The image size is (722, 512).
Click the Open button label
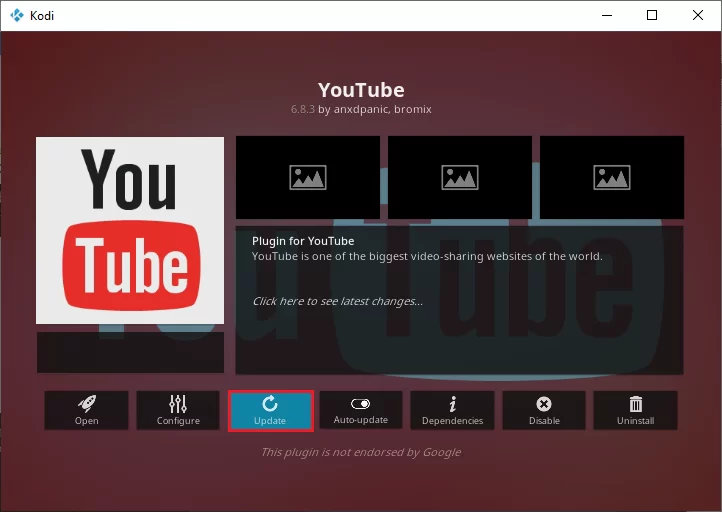(87, 420)
